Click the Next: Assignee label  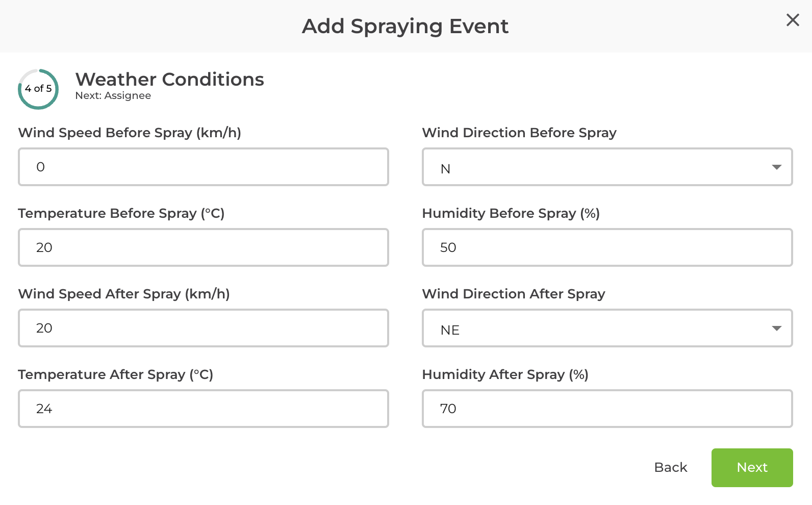(x=113, y=95)
